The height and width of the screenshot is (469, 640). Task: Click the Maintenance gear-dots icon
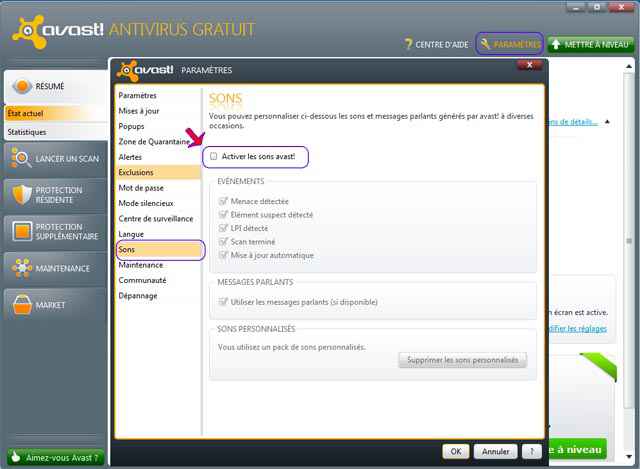pos(22,268)
